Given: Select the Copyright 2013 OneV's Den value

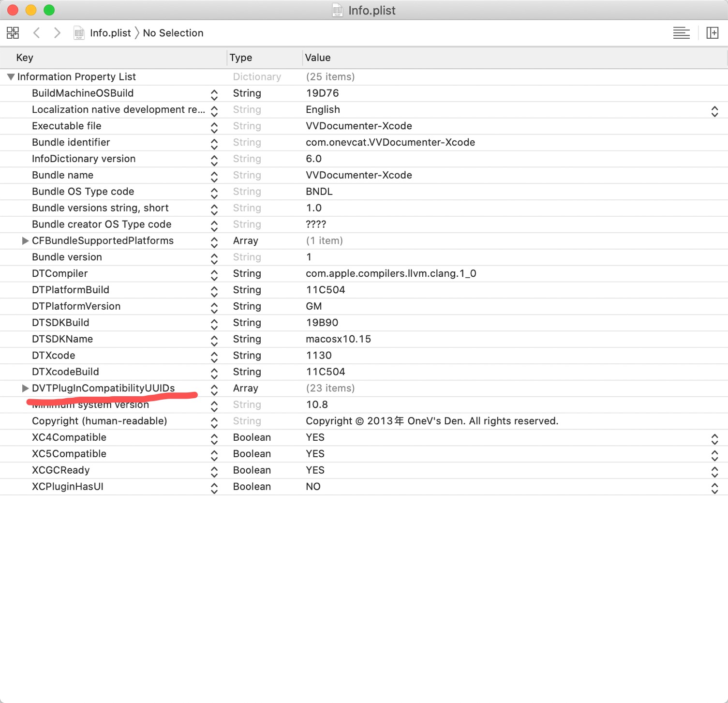Looking at the screenshot, I should [432, 421].
